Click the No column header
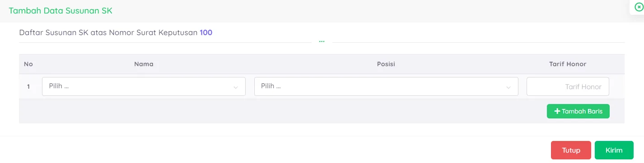Screen dimensions: 644x163 click(28, 64)
